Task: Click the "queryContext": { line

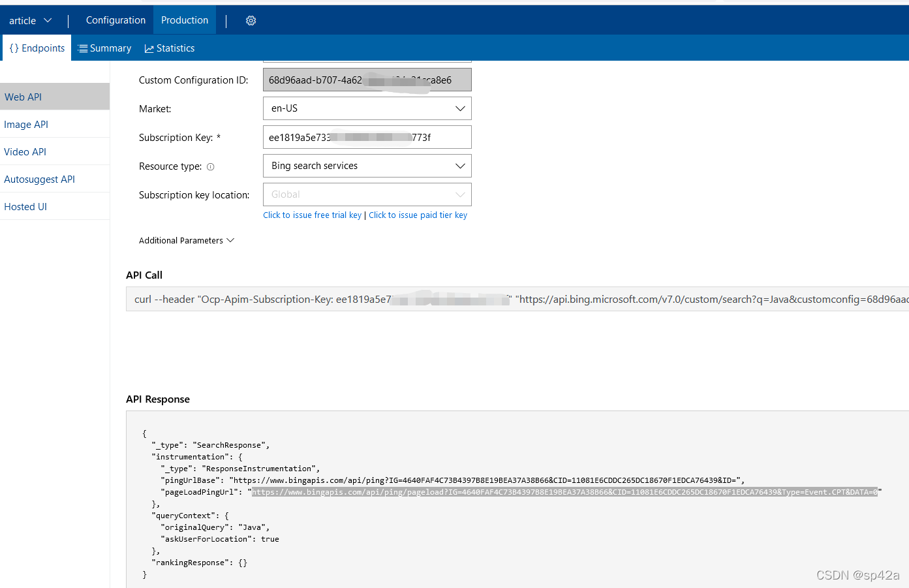Action: (x=190, y=516)
